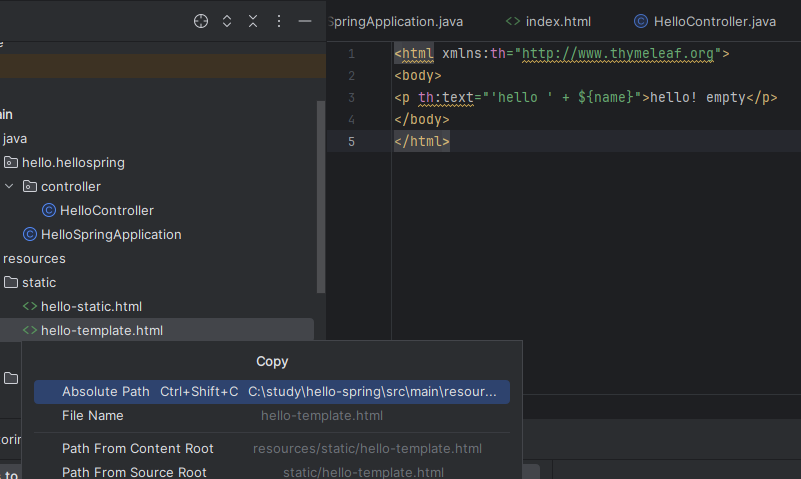Screen dimensions: 801x479
Task: Click HelloController.java tab class icon
Action: point(641,21)
